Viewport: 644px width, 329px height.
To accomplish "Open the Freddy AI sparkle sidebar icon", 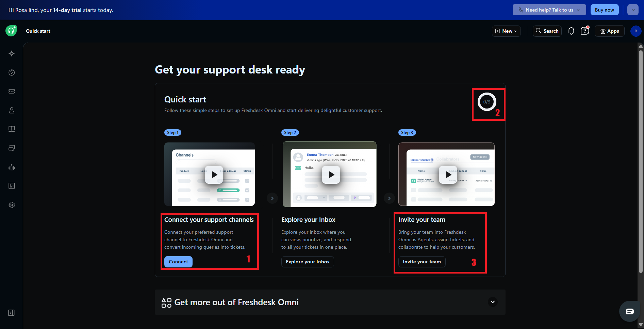I will tap(12, 53).
